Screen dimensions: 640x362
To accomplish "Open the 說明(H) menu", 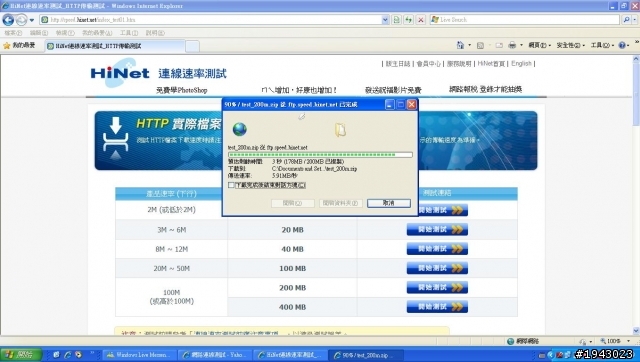I will (x=155, y=33).
